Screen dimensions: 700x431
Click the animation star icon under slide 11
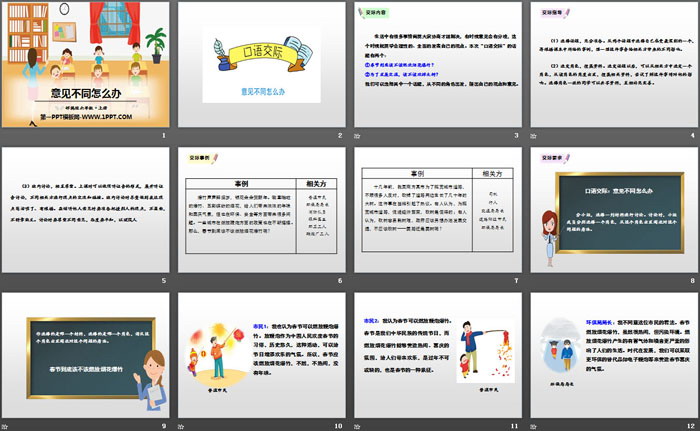(357, 427)
